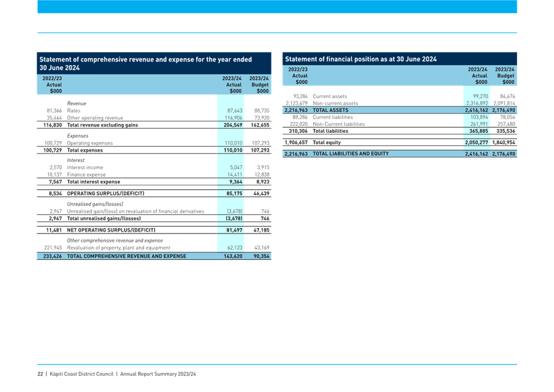Screen dimensions: 554x392
Task: Click the 204,549 total revenue value
Action: tap(233, 125)
